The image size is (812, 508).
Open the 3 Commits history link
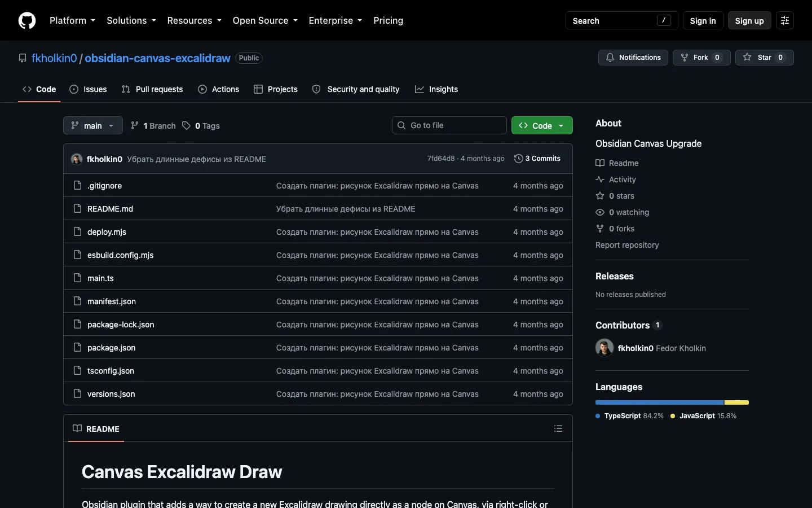pos(537,159)
